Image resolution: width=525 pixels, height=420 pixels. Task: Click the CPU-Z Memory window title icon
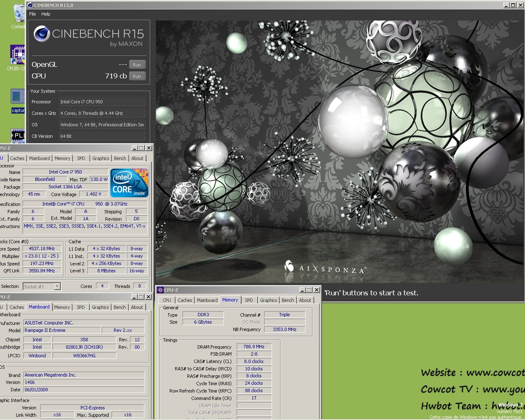click(160, 290)
